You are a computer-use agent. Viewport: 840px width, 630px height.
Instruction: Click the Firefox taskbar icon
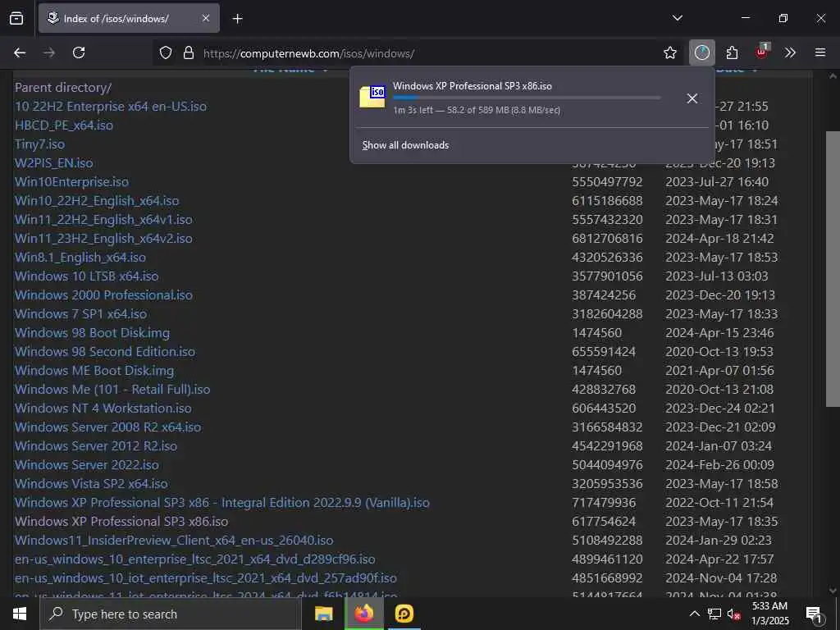(x=363, y=614)
